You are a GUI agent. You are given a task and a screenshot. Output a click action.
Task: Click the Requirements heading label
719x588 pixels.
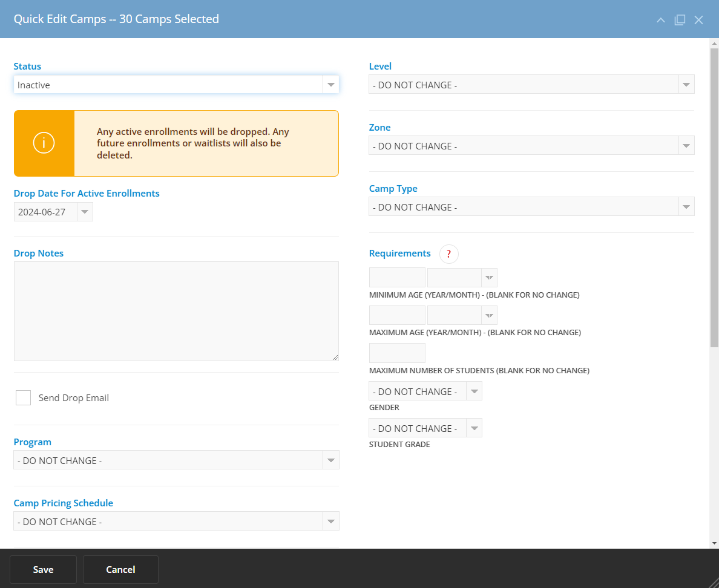pos(400,253)
